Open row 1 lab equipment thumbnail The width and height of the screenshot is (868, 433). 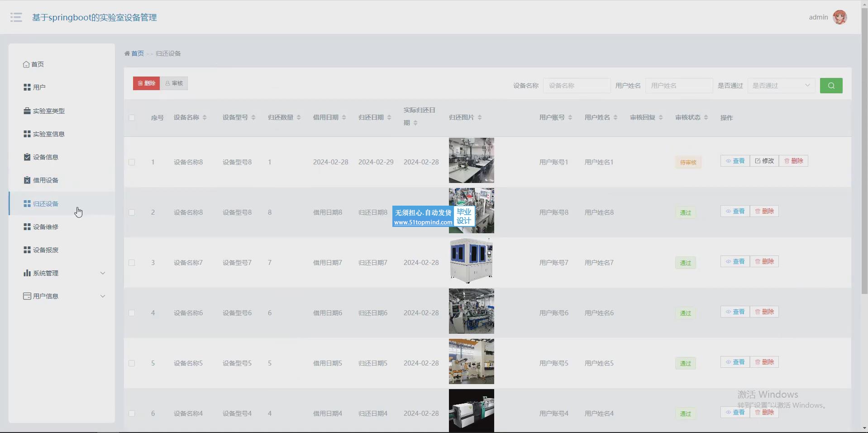pyautogui.click(x=472, y=160)
